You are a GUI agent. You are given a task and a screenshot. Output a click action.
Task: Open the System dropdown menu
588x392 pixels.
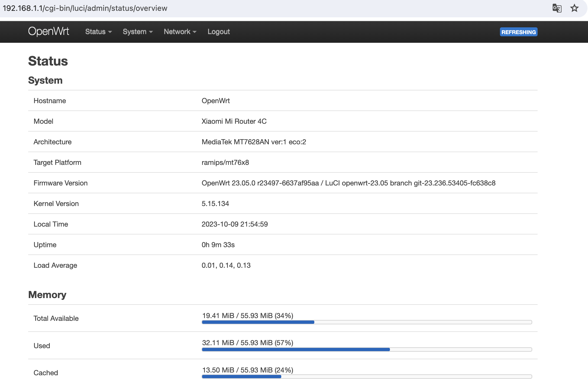pos(138,32)
